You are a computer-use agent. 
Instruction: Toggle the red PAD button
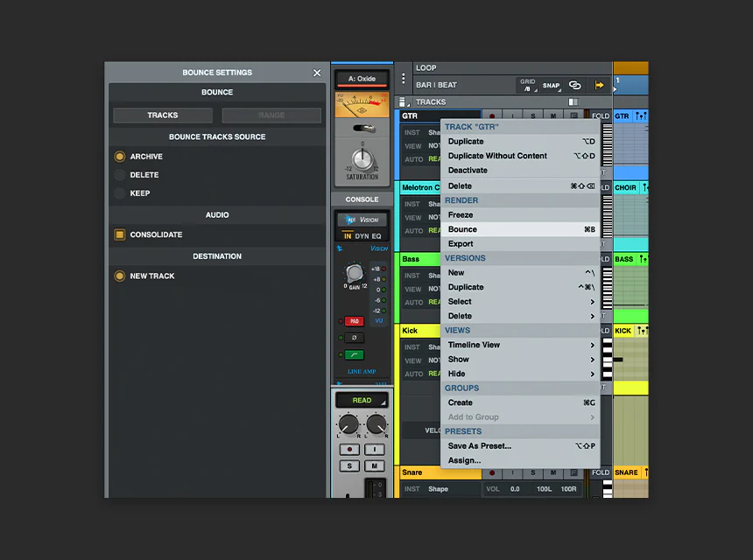coord(355,321)
